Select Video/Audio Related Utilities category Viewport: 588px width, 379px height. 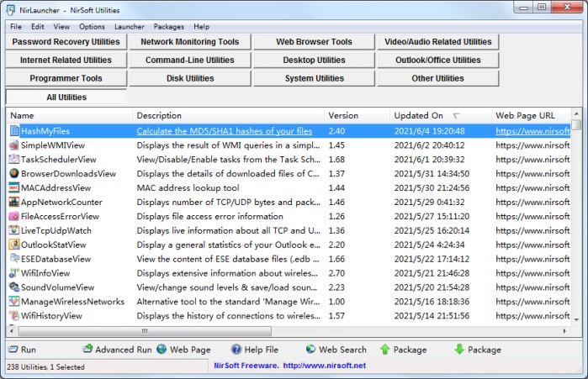tap(438, 41)
